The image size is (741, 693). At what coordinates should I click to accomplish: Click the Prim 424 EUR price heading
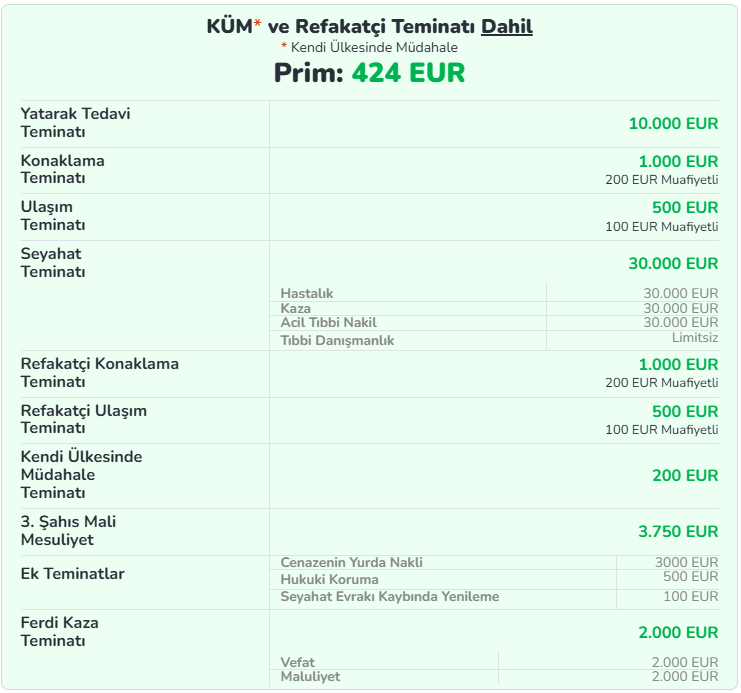369,73
